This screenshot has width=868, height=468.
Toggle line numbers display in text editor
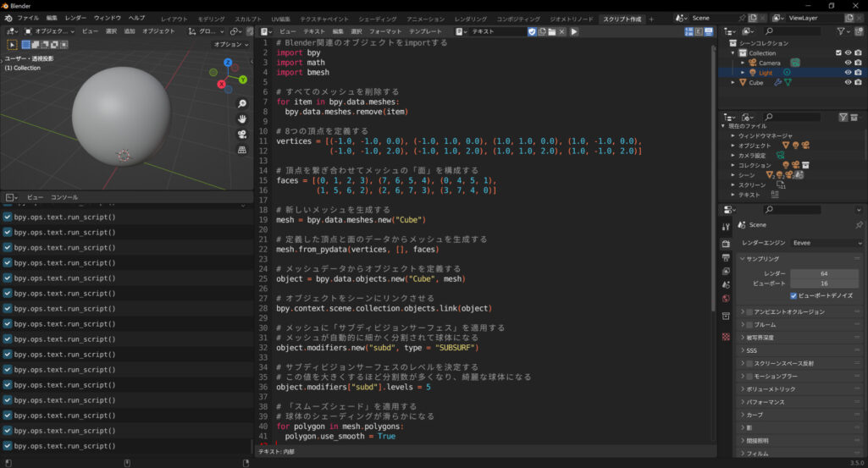click(688, 31)
